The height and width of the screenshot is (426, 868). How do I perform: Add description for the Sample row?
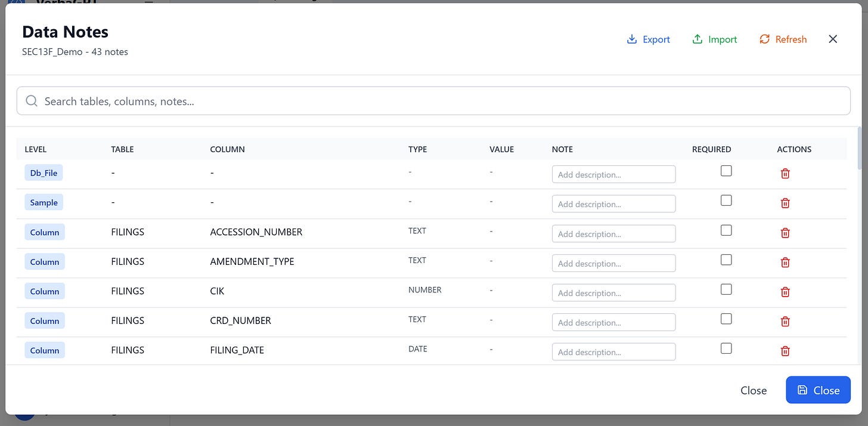click(x=613, y=204)
